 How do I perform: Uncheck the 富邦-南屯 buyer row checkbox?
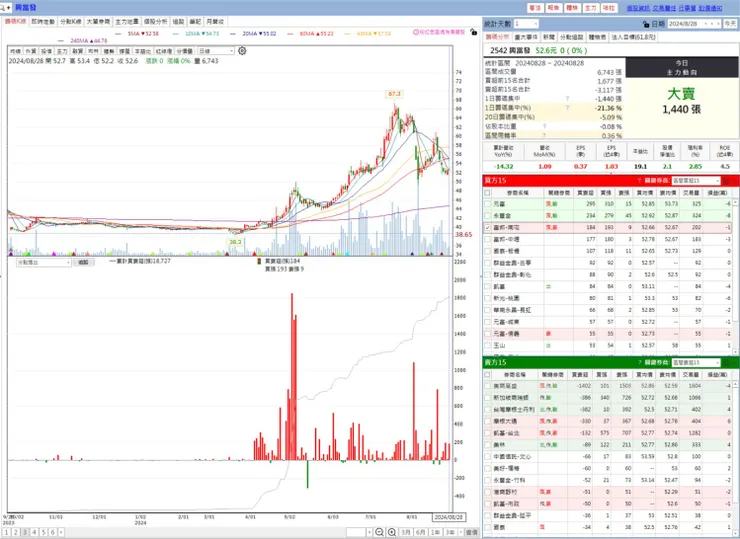[x=488, y=227]
